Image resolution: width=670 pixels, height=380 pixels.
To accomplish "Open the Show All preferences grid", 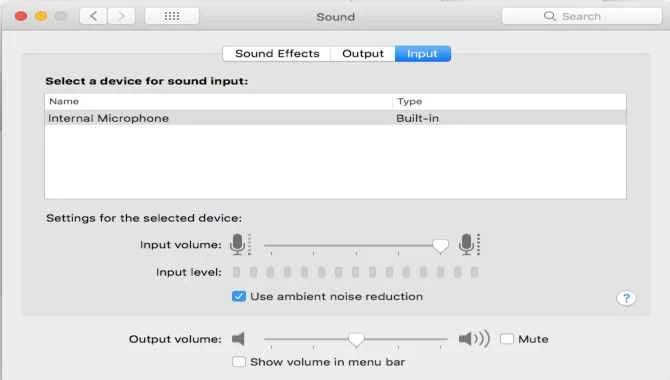I will tap(172, 16).
